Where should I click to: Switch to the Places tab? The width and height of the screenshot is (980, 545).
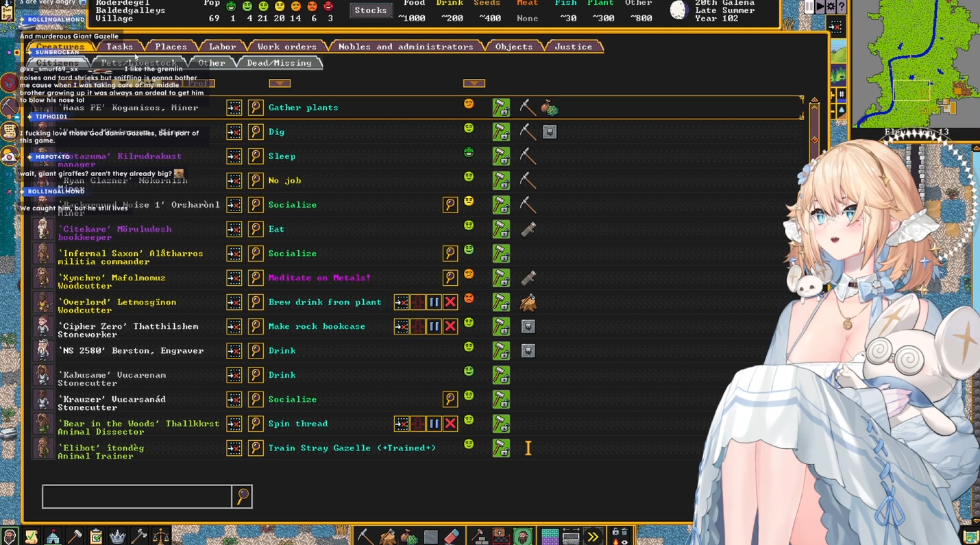pyautogui.click(x=171, y=47)
